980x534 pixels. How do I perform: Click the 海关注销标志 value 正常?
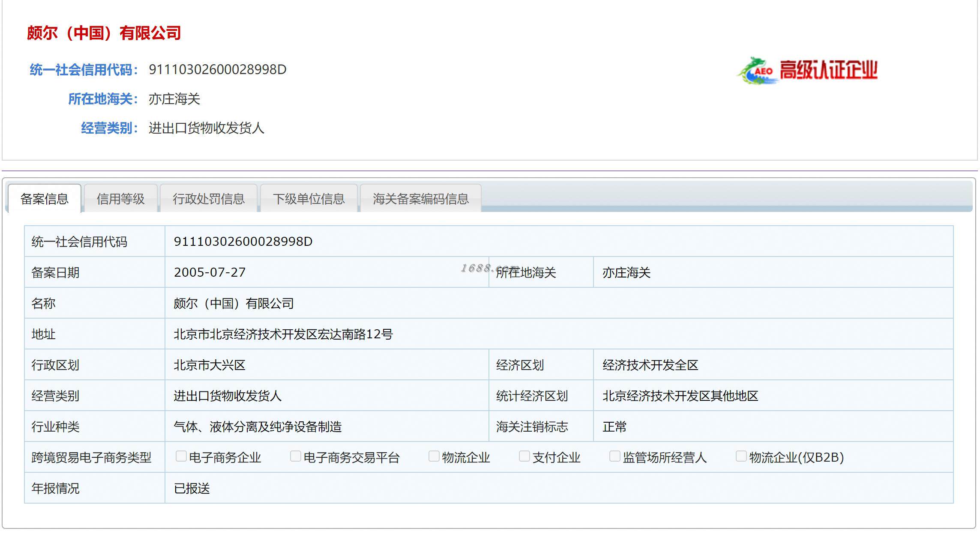click(614, 427)
